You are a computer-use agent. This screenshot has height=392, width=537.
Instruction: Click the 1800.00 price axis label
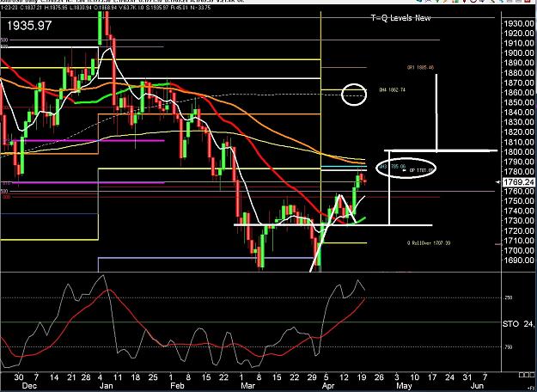[x=518, y=151]
